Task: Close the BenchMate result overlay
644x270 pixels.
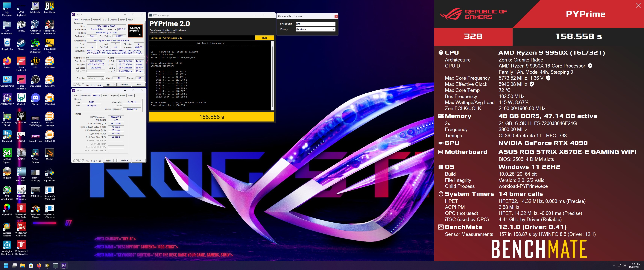Action: pos(638,5)
